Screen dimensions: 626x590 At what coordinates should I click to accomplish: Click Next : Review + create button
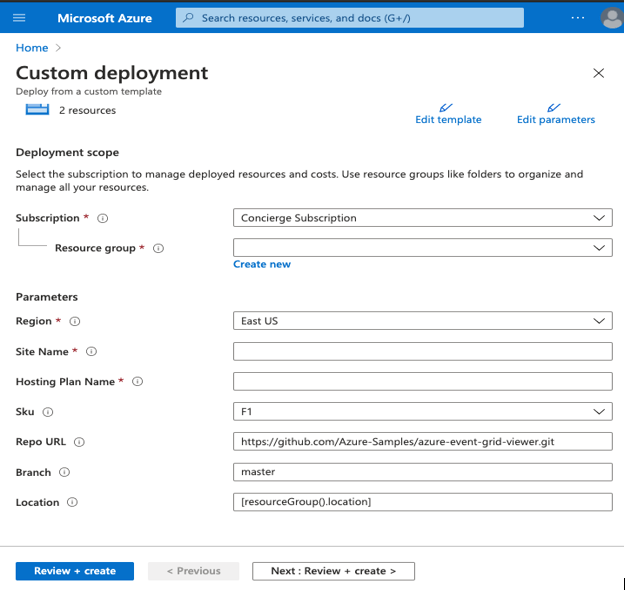333,571
